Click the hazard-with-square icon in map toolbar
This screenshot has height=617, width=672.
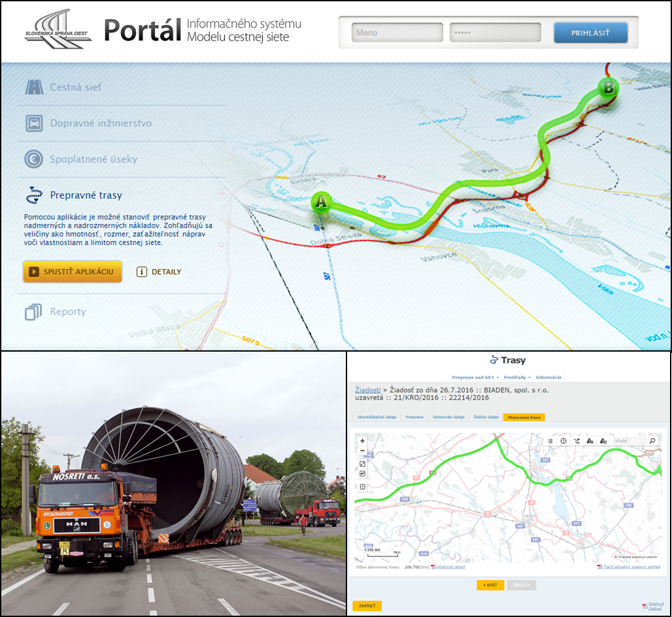(603, 441)
